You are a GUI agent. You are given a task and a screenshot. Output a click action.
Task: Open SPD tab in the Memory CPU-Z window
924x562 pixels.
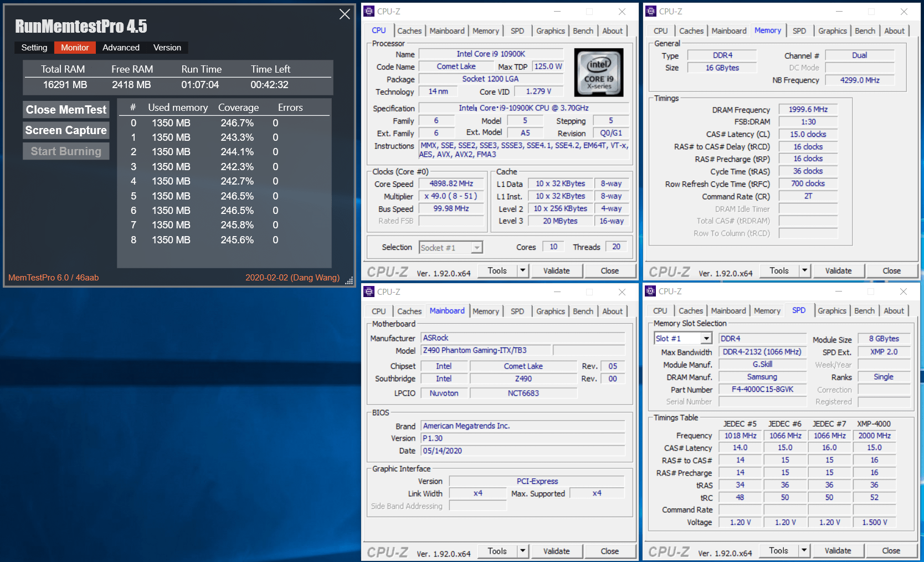799,31
